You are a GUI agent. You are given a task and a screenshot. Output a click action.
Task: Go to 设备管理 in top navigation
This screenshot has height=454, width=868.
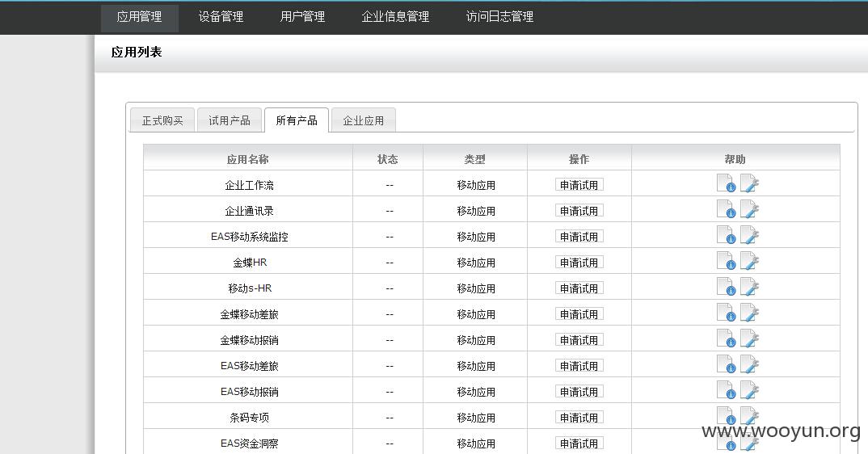click(x=221, y=17)
